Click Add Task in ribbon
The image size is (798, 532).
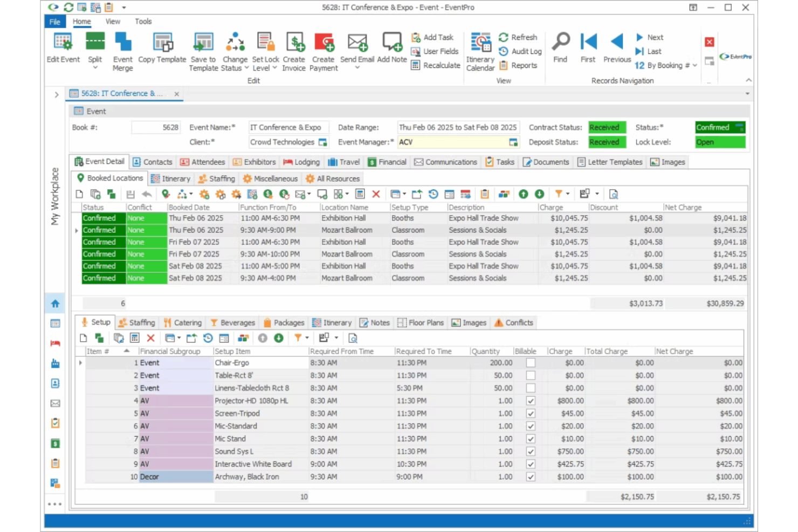432,37
